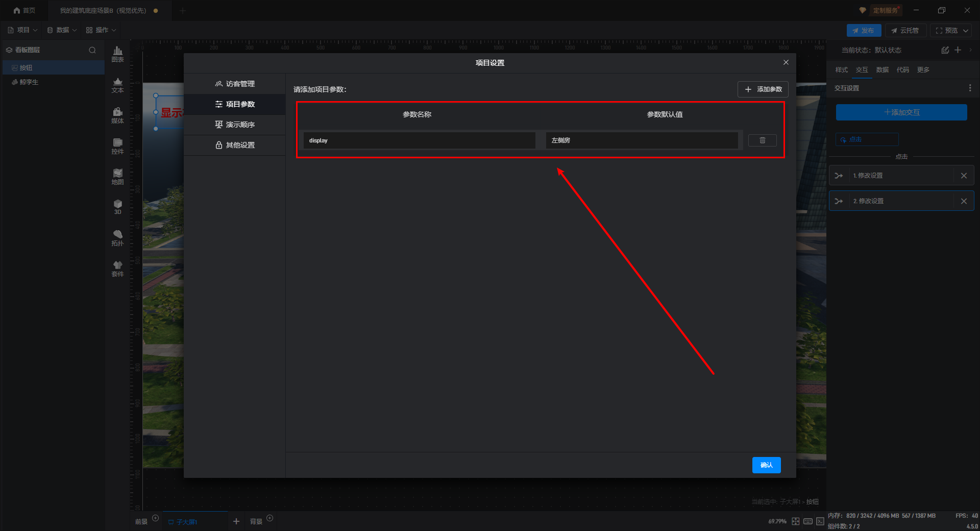
Task: Add a 背景 layer with circled plus
Action: pyautogui.click(x=270, y=518)
